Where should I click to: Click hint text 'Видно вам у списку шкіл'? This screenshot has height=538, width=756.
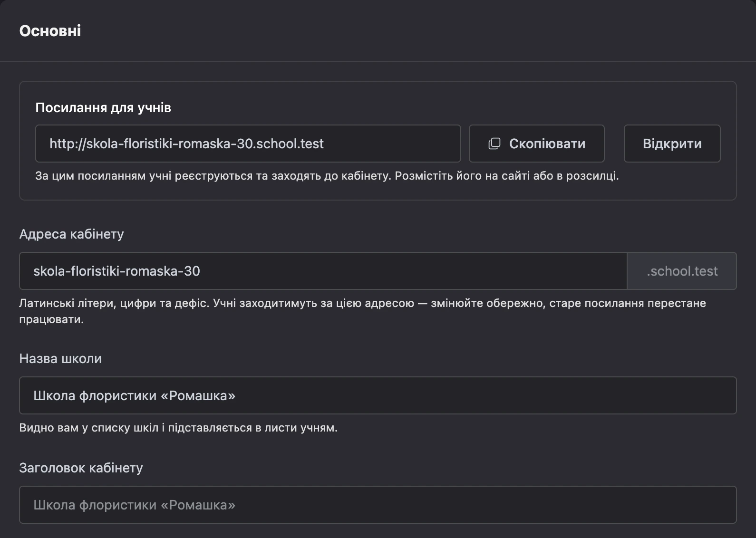pyautogui.click(x=178, y=428)
